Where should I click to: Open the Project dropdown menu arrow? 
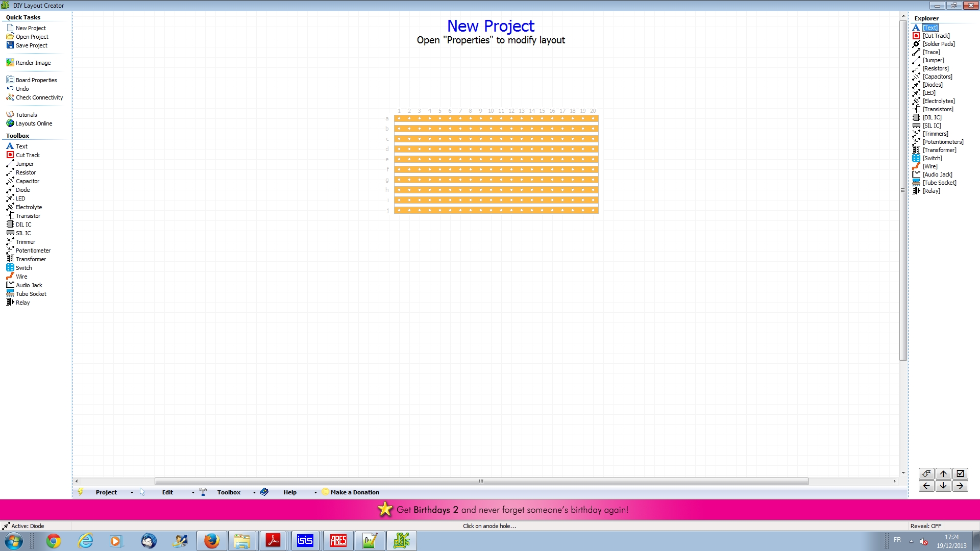(x=132, y=493)
